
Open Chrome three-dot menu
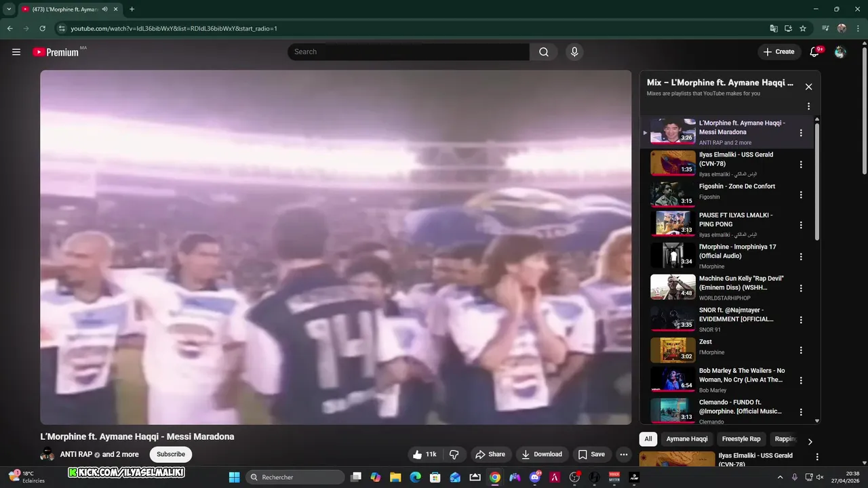click(x=858, y=28)
